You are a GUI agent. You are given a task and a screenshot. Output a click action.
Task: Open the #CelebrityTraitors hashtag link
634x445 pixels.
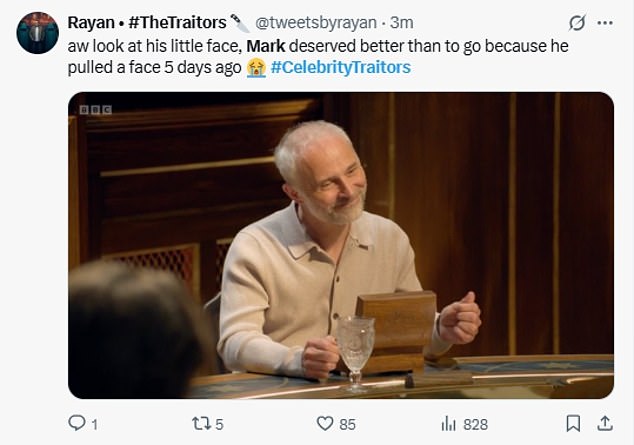(x=340, y=67)
